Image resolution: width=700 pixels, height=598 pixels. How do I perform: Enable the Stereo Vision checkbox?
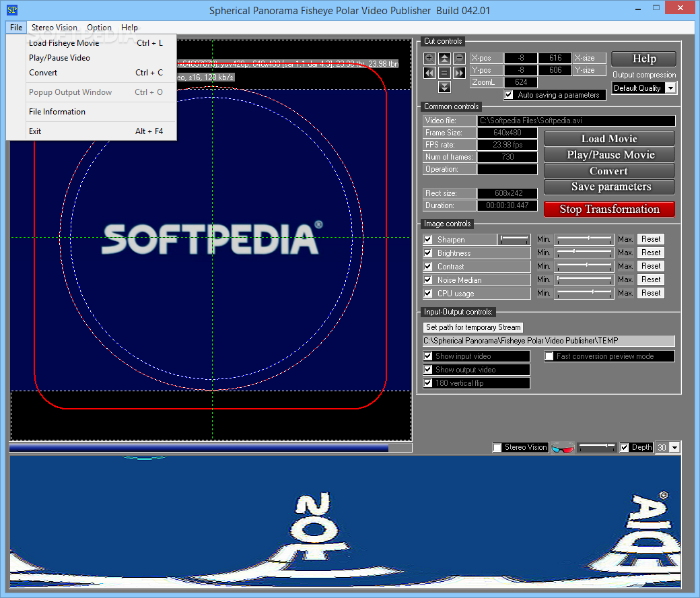(497, 448)
